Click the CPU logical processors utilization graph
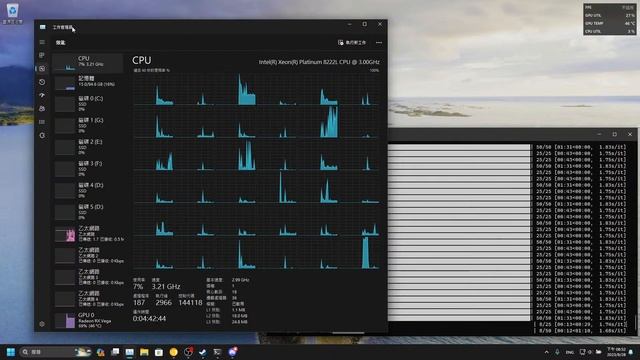 (256, 171)
